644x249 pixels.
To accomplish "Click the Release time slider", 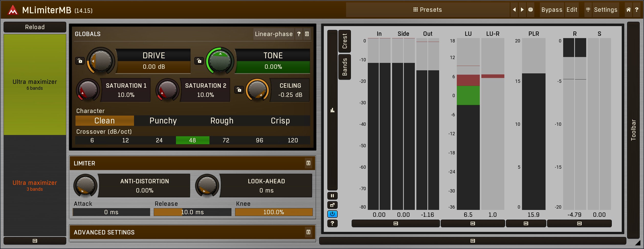I will coord(192,212).
